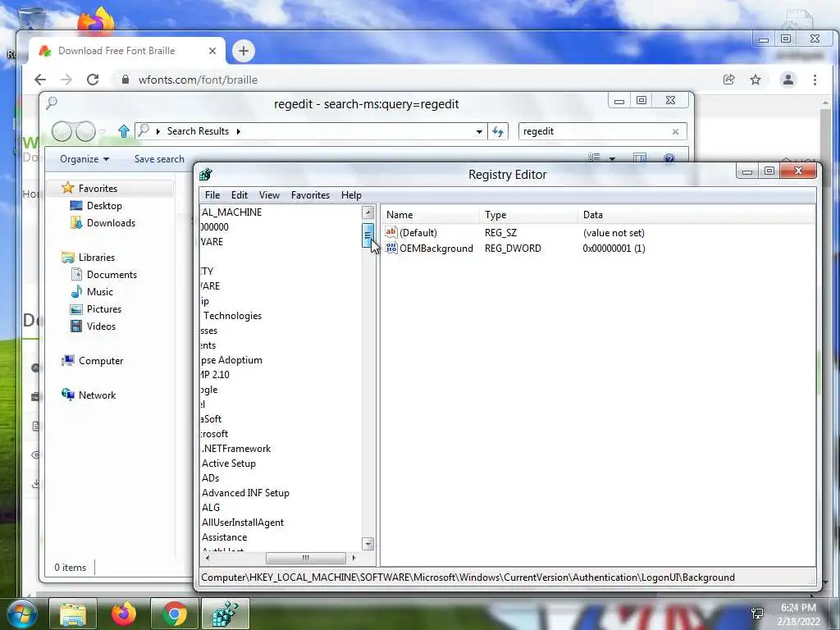
Task: Click the Registry Editor title bar icon
Action: tap(206, 174)
